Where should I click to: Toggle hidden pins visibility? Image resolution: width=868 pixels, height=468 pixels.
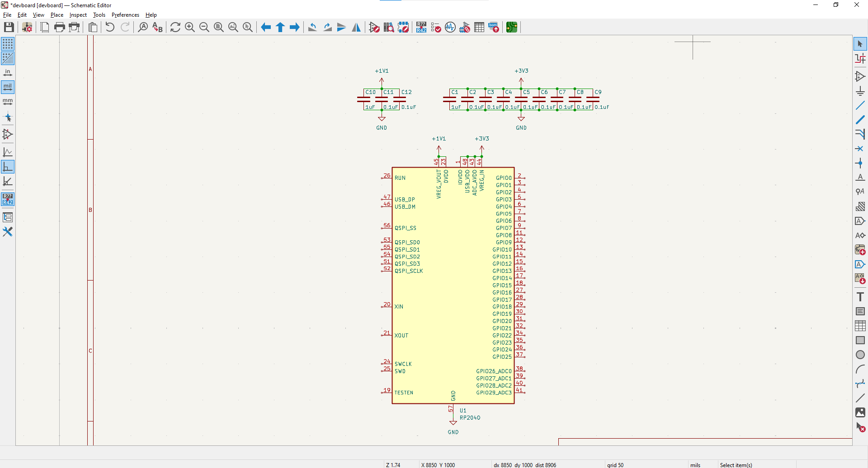(x=8, y=134)
